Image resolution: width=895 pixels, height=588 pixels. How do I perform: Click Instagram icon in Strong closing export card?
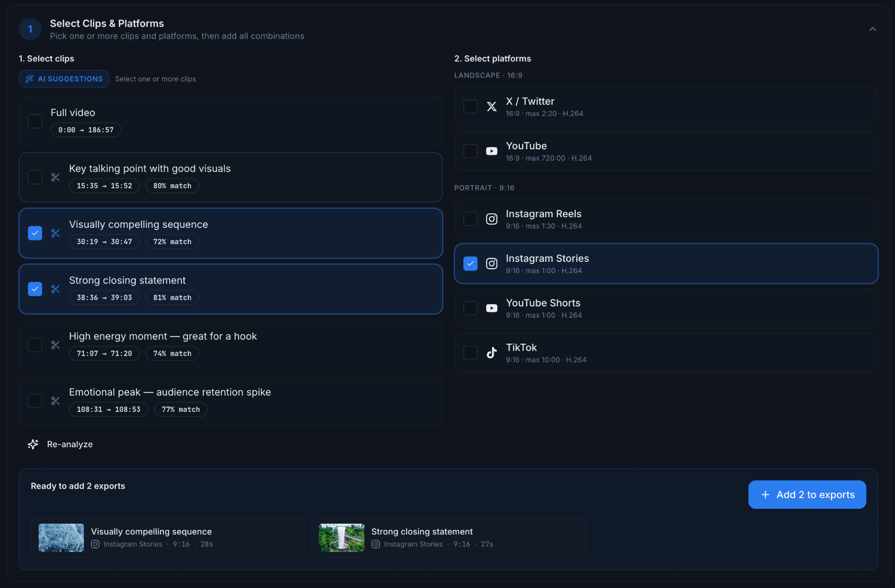click(x=376, y=544)
